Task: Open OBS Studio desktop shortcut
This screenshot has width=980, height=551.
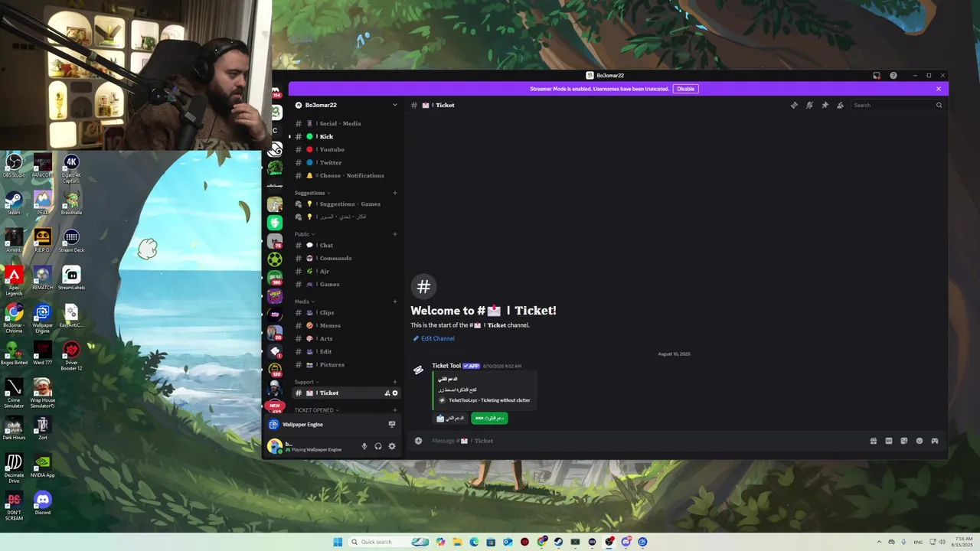Action: (x=14, y=165)
